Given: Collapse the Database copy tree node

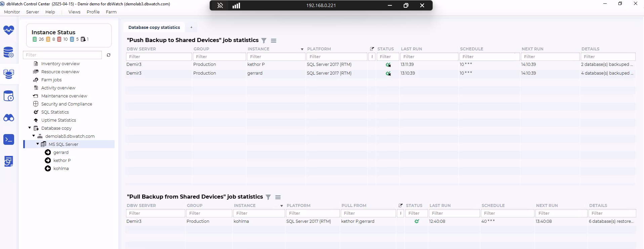Looking at the screenshot, I should (30, 128).
